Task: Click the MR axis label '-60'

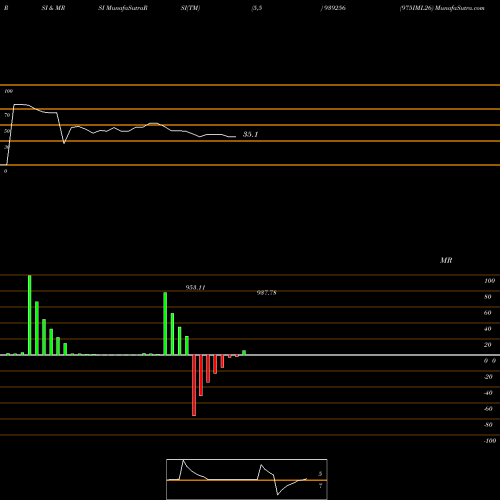Action: 488,409
